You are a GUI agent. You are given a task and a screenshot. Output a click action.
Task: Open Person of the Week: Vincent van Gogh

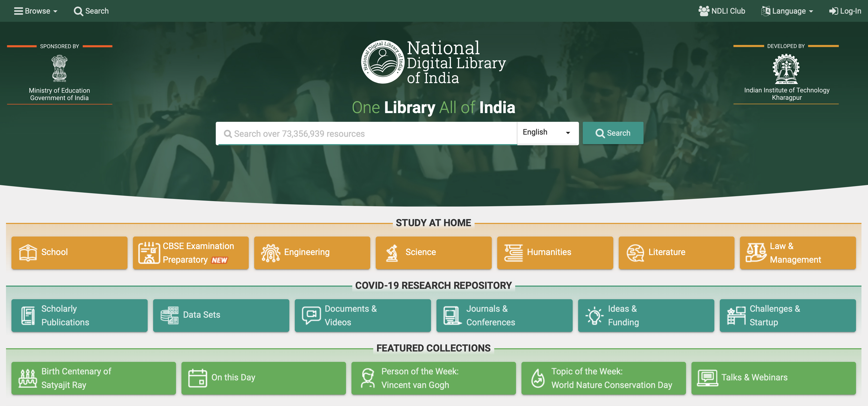(434, 378)
